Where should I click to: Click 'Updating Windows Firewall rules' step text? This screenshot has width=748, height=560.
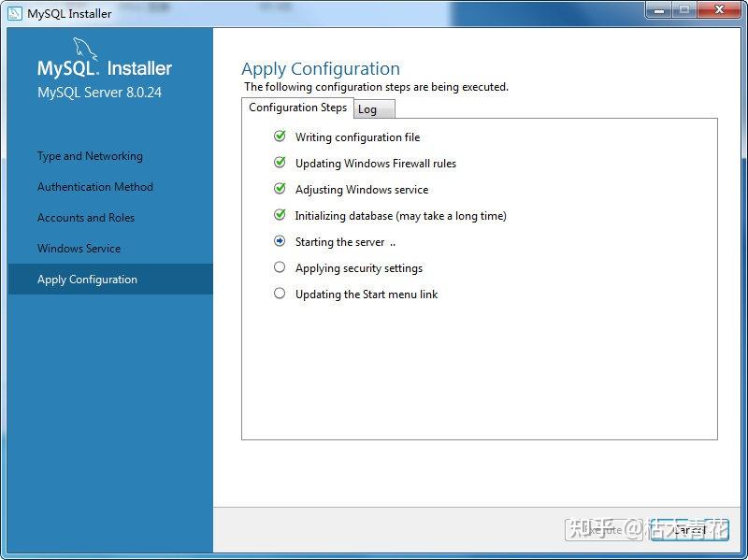[x=376, y=164]
